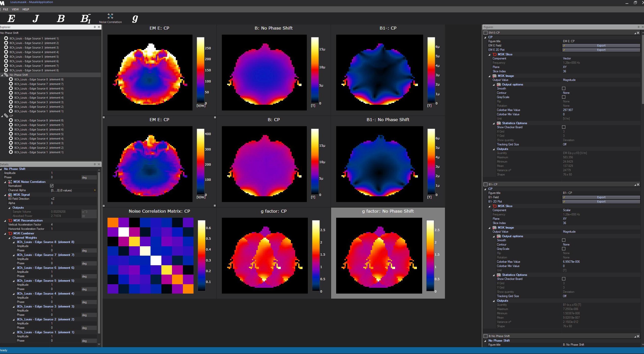Uncheck the Normalized option under MSK Noise Correlation
644x354 pixels.
(x=52, y=186)
